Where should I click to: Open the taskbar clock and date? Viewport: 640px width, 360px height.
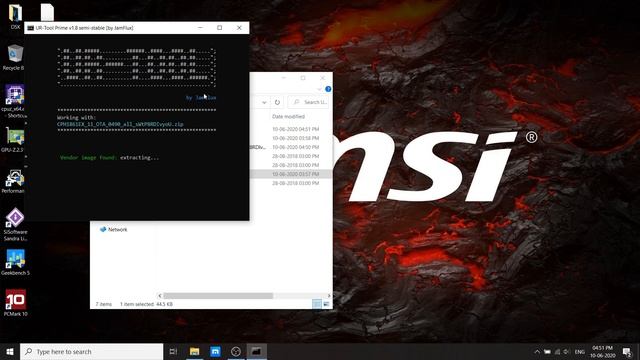602,351
